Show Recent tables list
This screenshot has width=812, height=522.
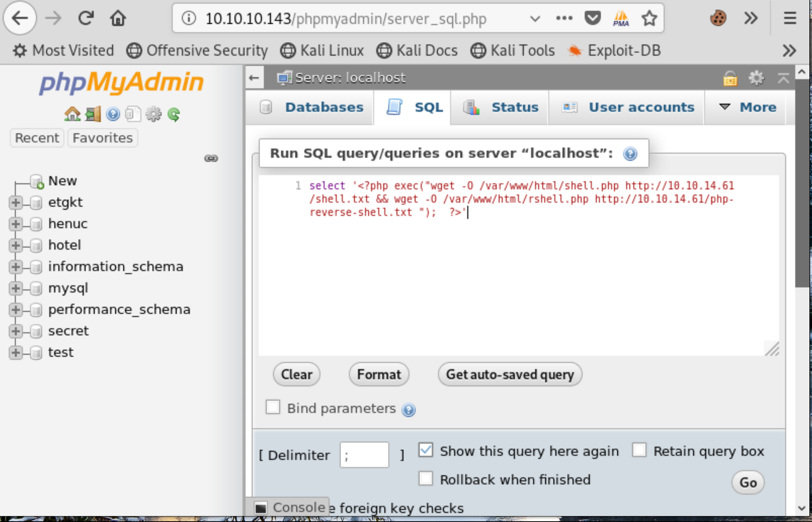pyautogui.click(x=37, y=138)
